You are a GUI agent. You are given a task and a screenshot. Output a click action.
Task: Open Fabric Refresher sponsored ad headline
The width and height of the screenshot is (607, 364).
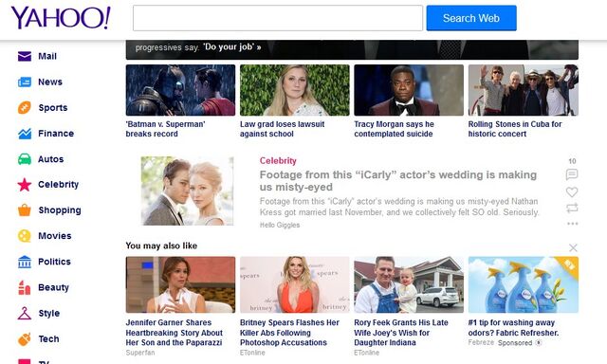click(513, 328)
